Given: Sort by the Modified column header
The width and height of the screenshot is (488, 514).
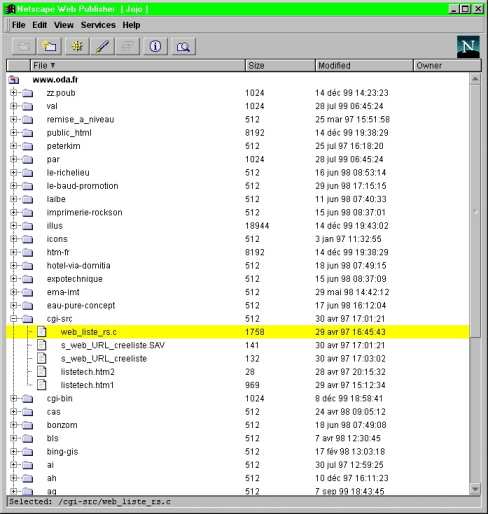Looking at the screenshot, I should click(x=364, y=66).
